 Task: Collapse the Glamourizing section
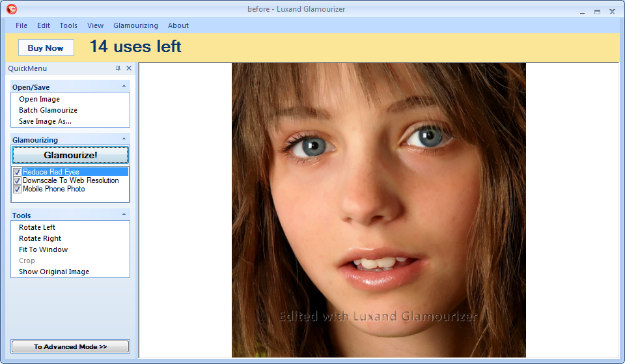pyautogui.click(x=124, y=139)
